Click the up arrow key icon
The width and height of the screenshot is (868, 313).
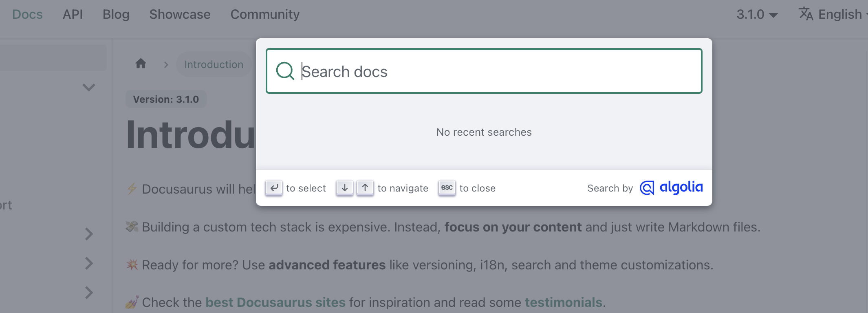365,188
